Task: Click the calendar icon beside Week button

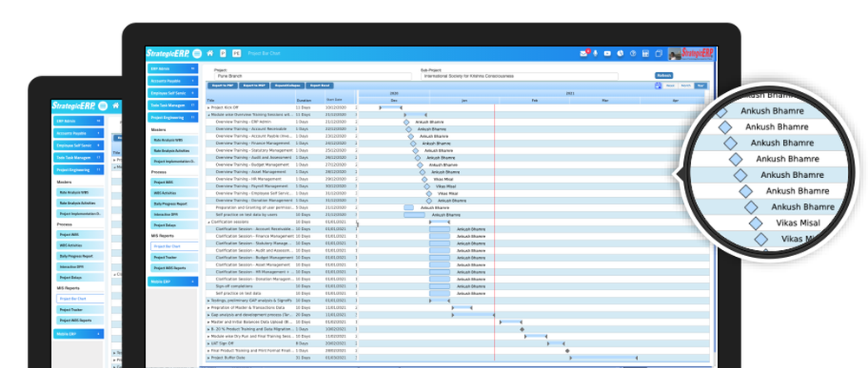Action: (x=658, y=86)
